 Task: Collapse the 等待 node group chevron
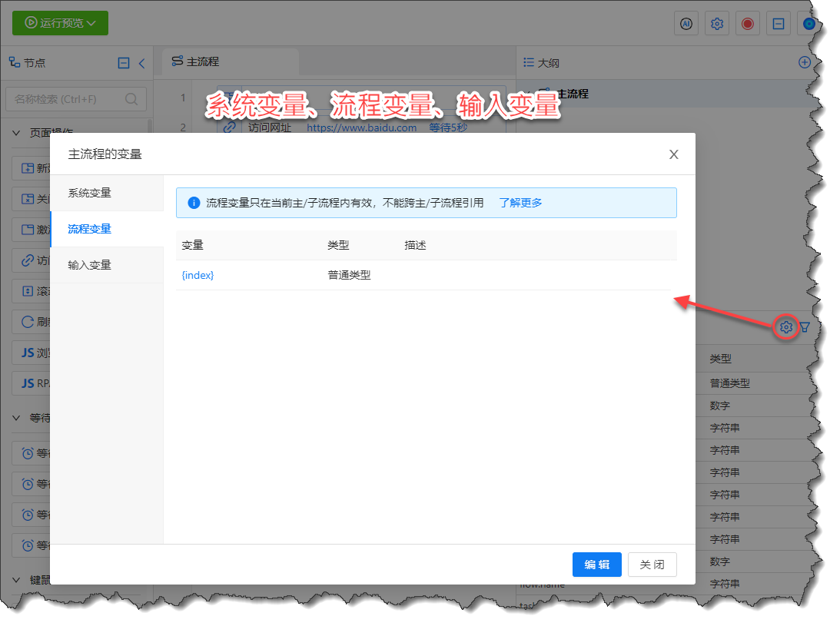[x=16, y=418]
